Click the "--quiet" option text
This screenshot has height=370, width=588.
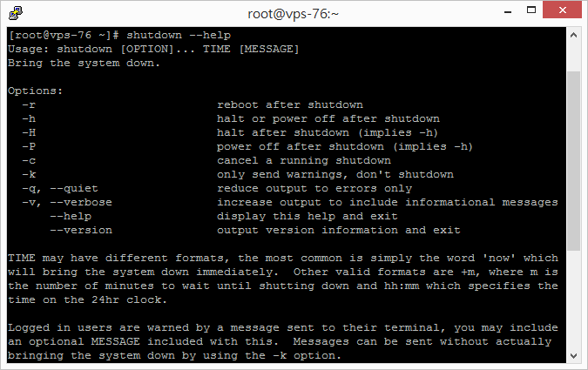point(74,189)
